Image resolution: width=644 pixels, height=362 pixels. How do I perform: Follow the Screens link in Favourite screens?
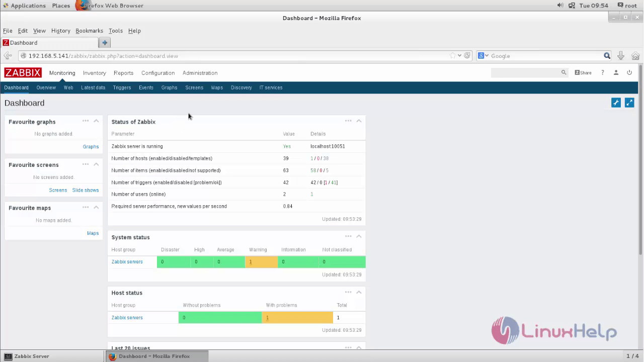(58, 190)
